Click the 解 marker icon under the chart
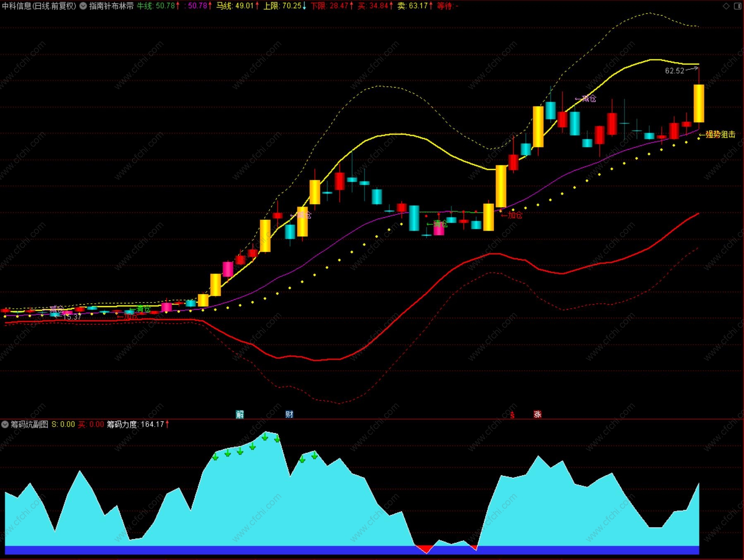 coord(240,414)
